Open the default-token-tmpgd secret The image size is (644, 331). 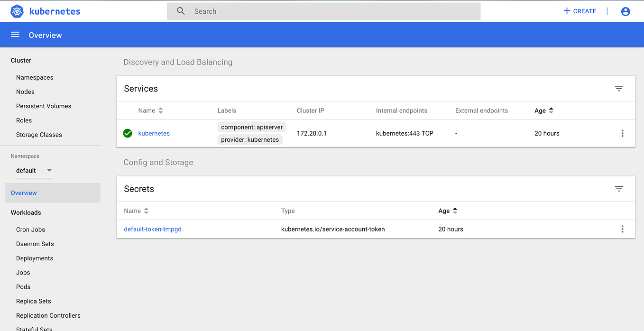tap(152, 229)
